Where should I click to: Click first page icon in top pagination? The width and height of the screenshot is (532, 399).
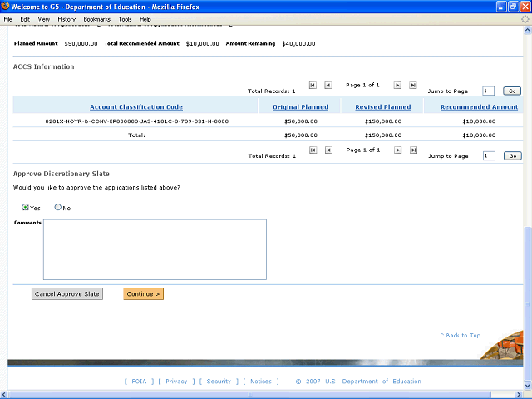pyautogui.click(x=313, y=85)
